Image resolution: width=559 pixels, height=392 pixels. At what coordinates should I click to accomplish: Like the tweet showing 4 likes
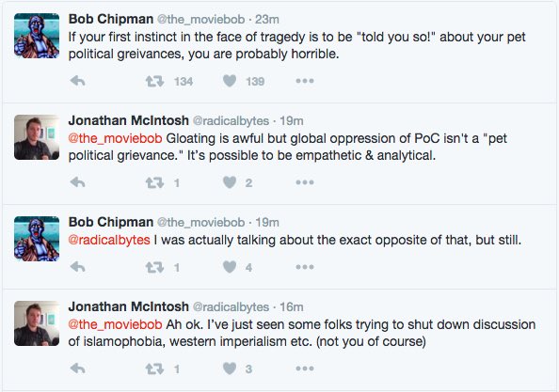[x=230, y=267]
